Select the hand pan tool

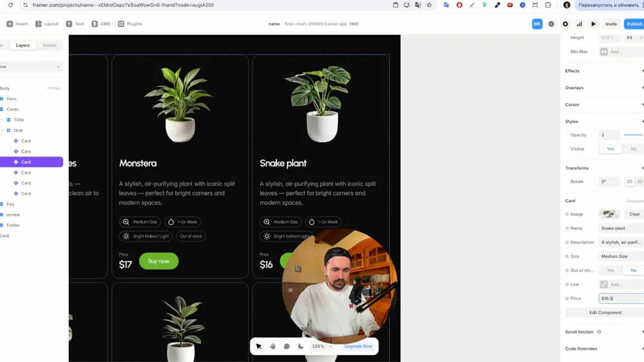tap(272, 347)
